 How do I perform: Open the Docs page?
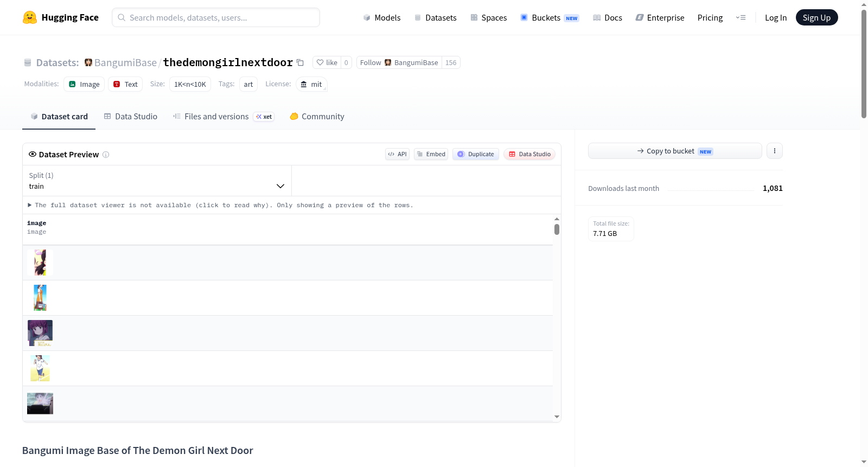click(x=608, y=17)
